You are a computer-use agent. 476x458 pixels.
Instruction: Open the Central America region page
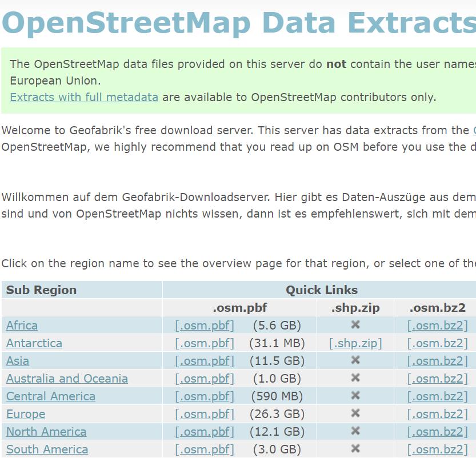[x=51, y=396]
